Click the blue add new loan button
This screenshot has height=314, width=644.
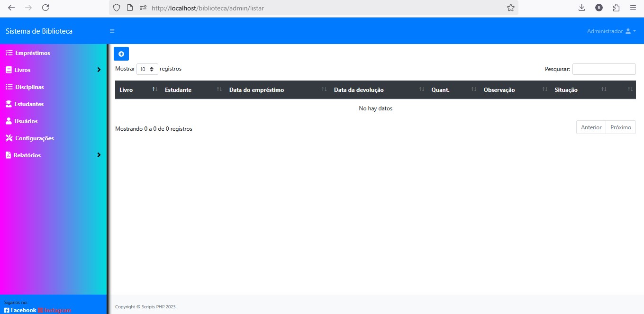pos(121,54)
